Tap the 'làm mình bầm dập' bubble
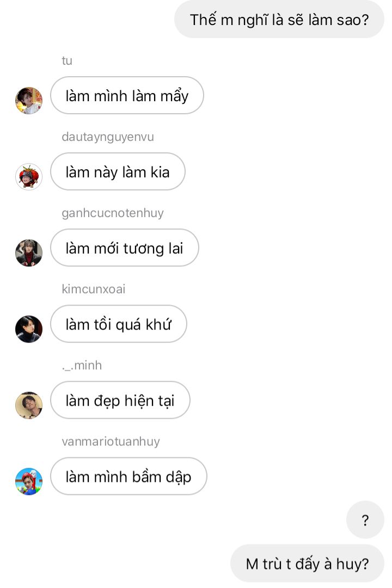 (x=128, y=476)
